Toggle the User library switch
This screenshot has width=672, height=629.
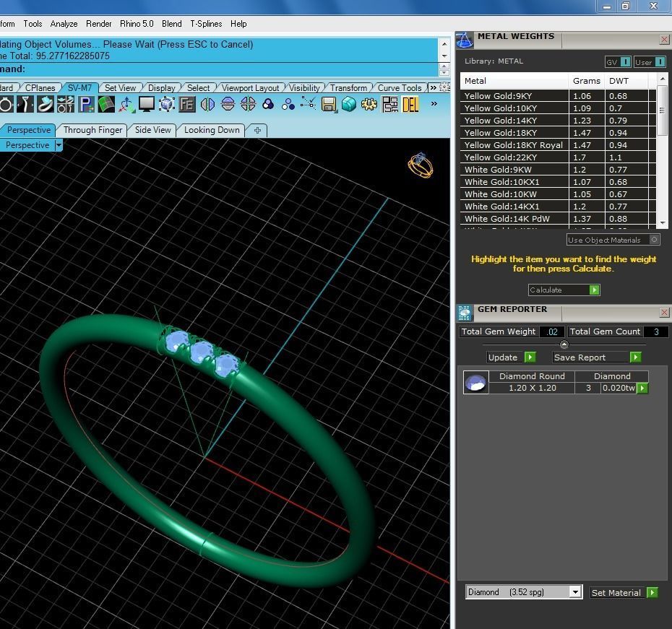(650, 62)
